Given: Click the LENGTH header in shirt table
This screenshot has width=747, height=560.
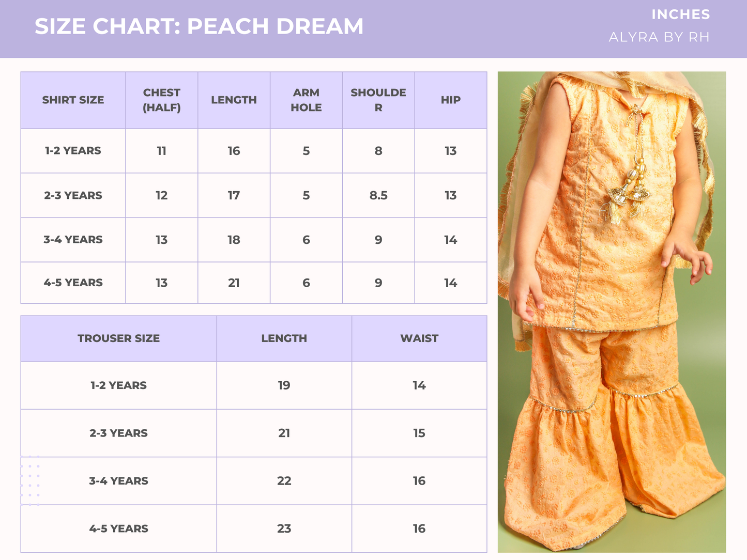Looking at the screenshot, I should 234,100.
